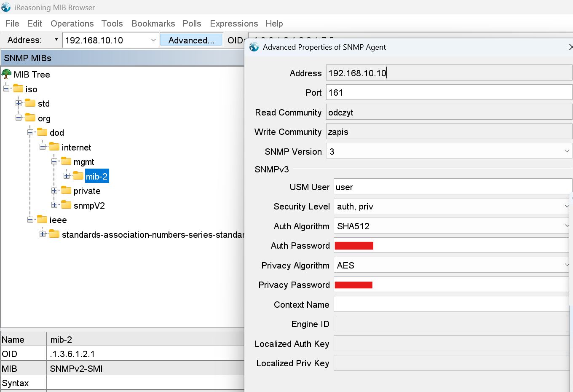Viewport: 573px width, 392px height.
Task: Open the SNMP Version dropdown
Action: point(567,151)
